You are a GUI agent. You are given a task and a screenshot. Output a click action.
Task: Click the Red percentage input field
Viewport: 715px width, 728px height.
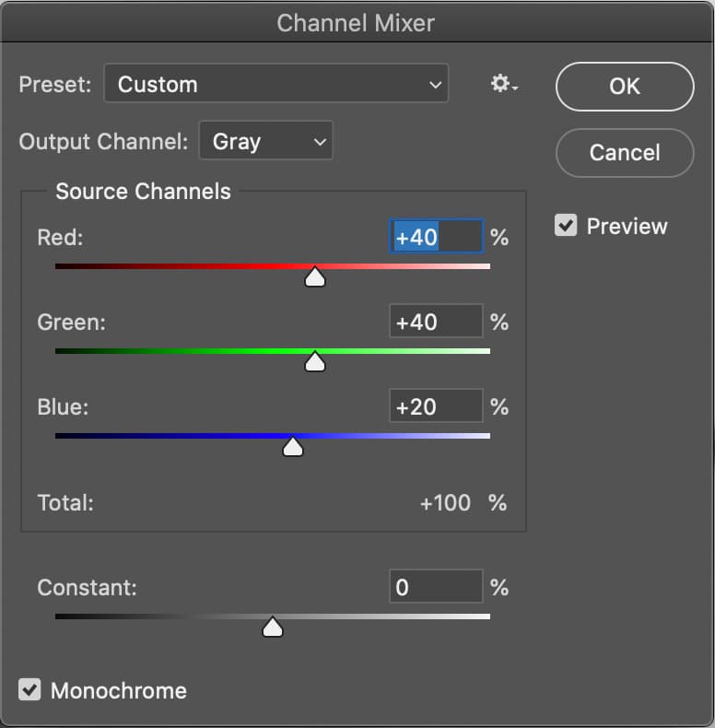coord(436,237)
